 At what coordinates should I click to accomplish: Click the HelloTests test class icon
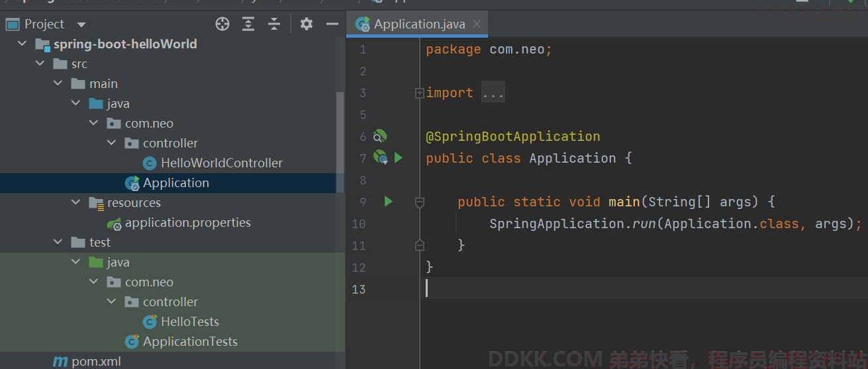150,322
